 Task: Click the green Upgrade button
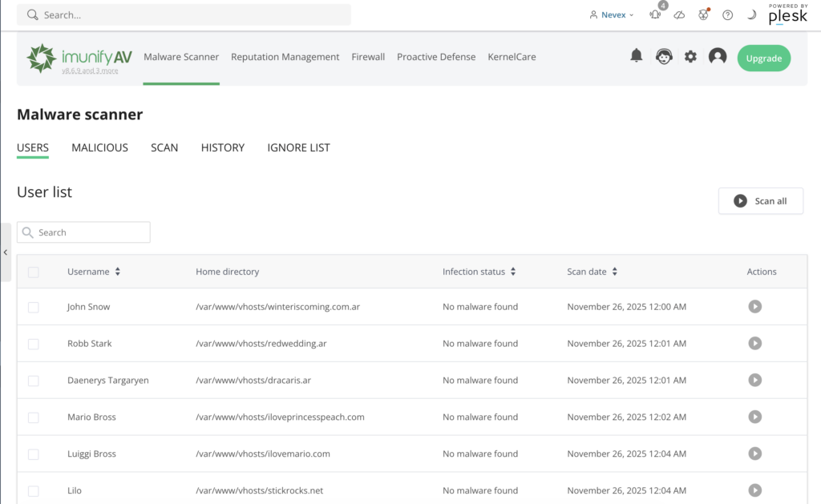763,58
